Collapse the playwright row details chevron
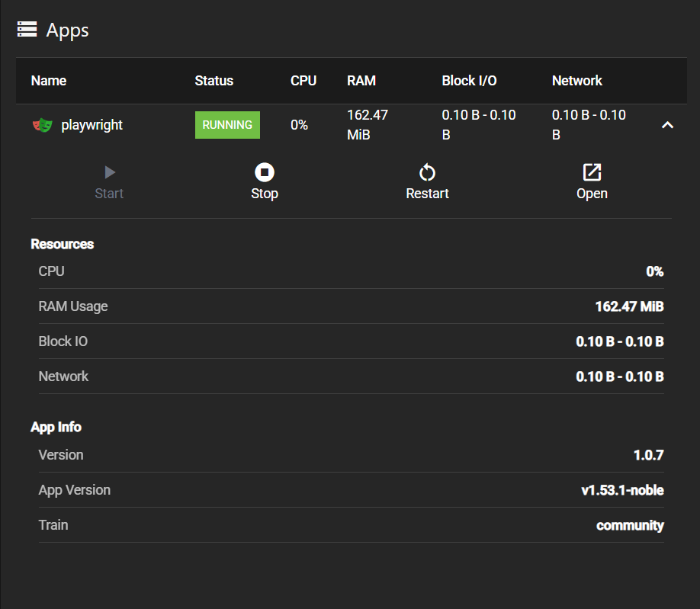Viewport: 700px width, 609px height. tap(667, 125)
